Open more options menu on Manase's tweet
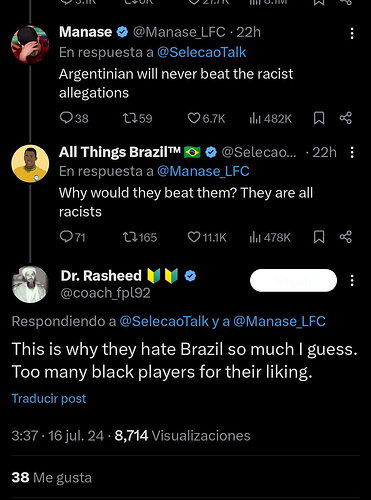This screenshot has width=371, height=500. pos(352,33)
